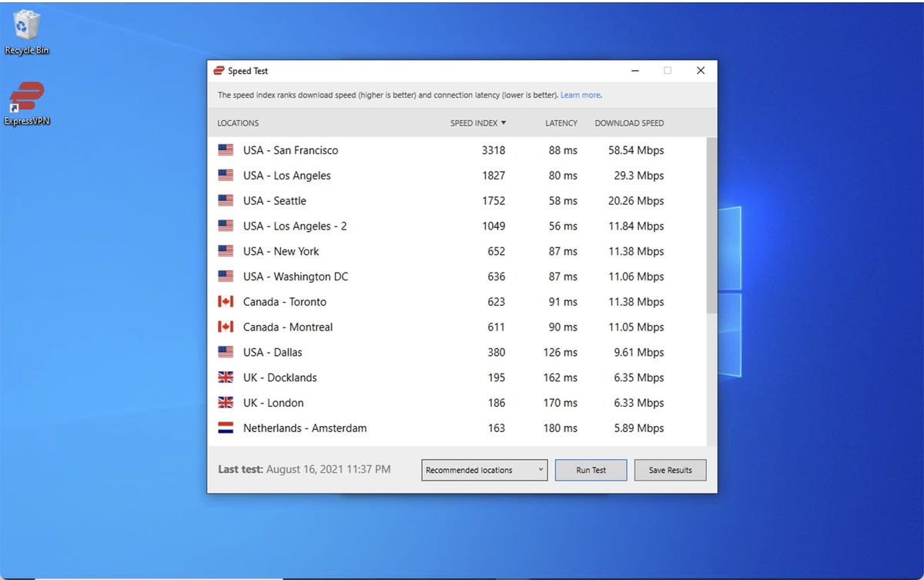Click the 180 ms latency value
The height and width of the screenshot is (580, 924).
(x=560, y=428)
